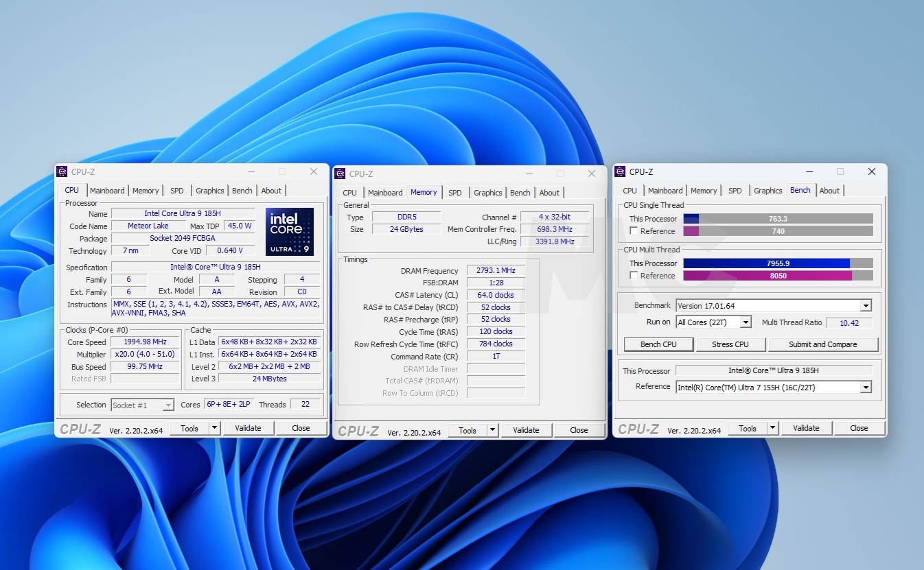Image resolution: width=924 pixels, height=570 pixels.
Task: Select the Graphics tab in the Memory window
Action: point(488,193)
